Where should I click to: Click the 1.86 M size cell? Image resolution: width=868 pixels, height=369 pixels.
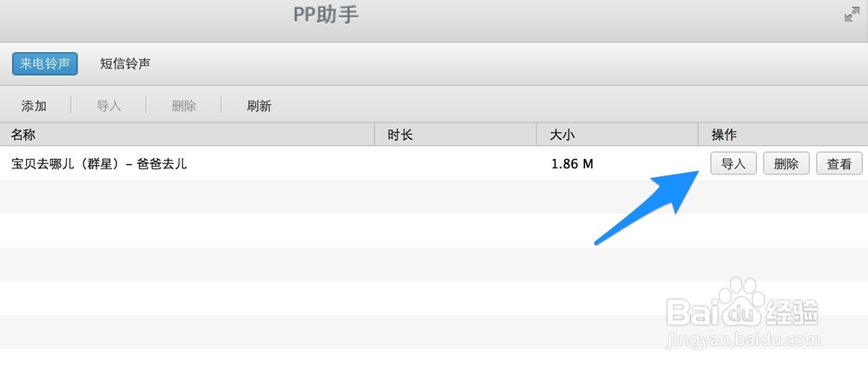(x=572, y=164)
